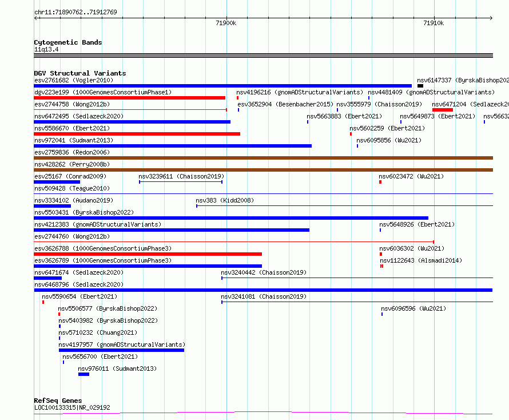Viewport: 509px width, 420px height.
Task: Click the 71910k ruler position marker
Action: coord(434,23)
